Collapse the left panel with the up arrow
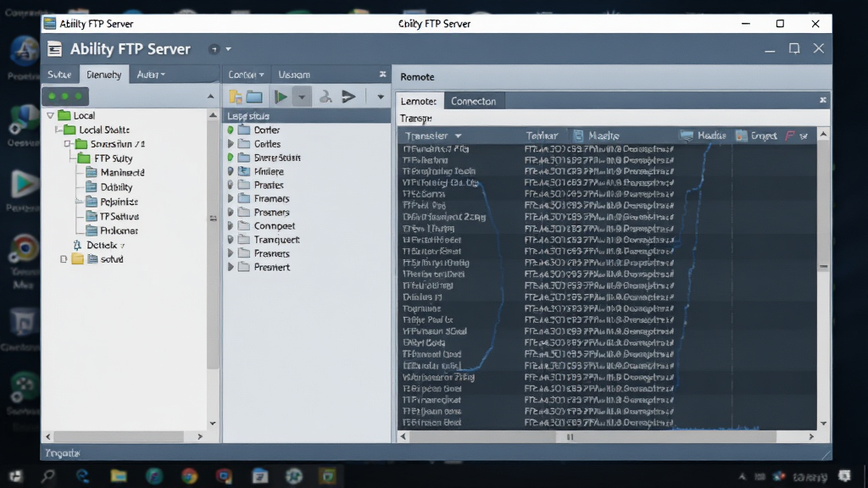Image resolution: width=868 pixels, height=488 pixels. pos(210,97)
